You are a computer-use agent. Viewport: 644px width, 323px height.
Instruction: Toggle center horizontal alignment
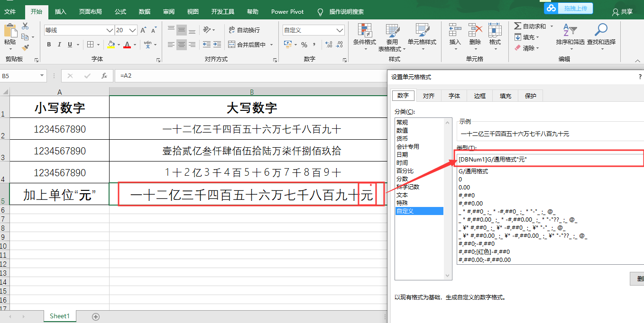182,45
